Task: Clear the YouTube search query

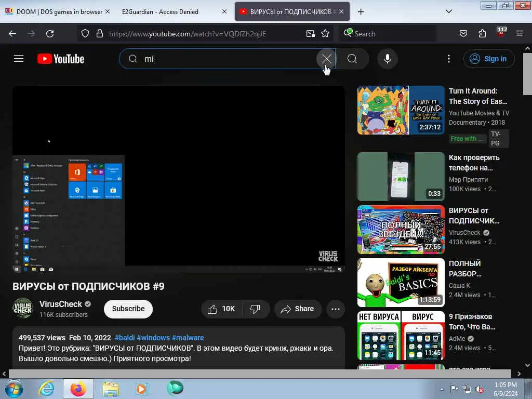Action: (326, 59)
